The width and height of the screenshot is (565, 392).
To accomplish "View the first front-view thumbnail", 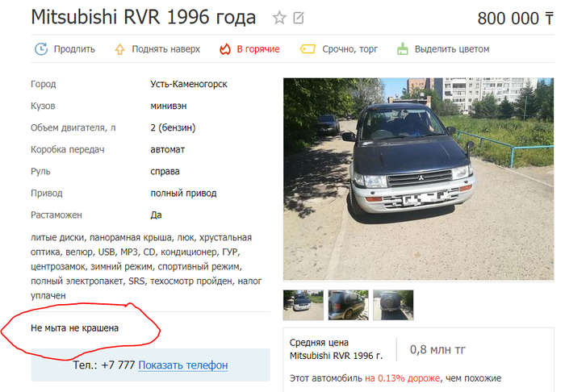I will tap(303, 305).
